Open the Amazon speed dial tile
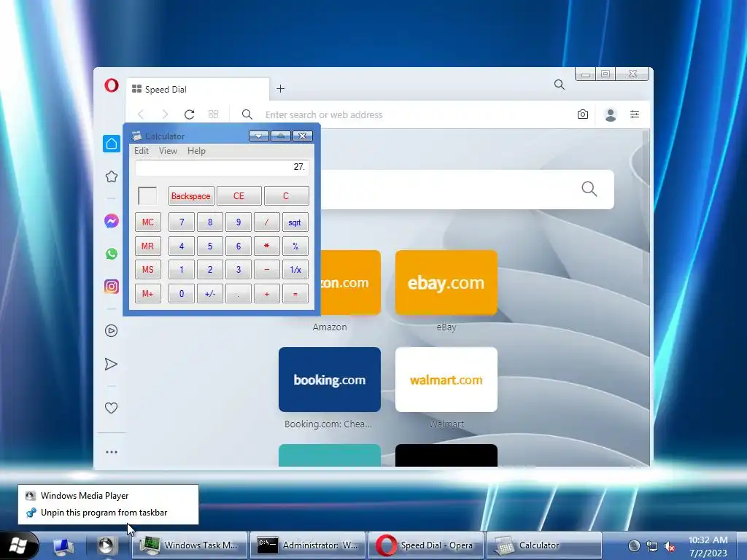The width and height of the screenshot is (747, 560). point(351,283)
